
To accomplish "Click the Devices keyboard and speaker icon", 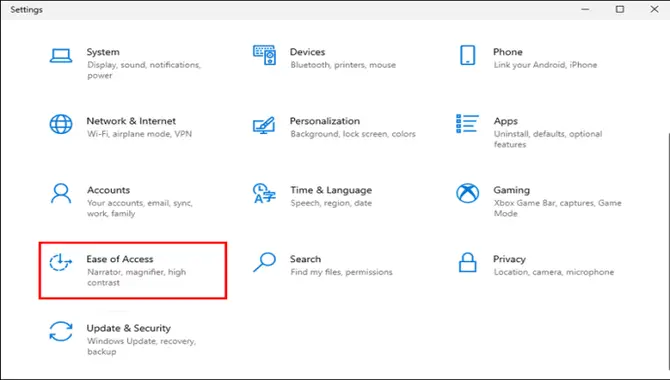I will (x=264, y=55).
